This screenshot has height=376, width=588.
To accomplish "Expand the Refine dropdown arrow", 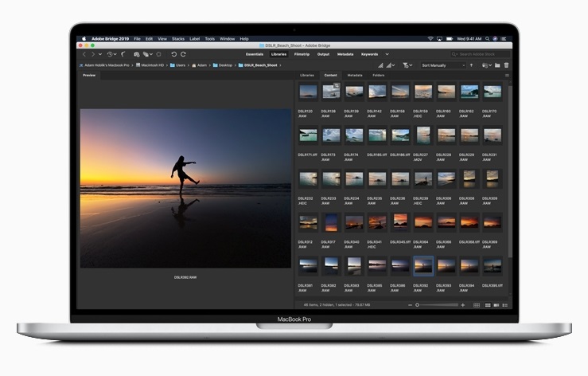I will (150, 54).
